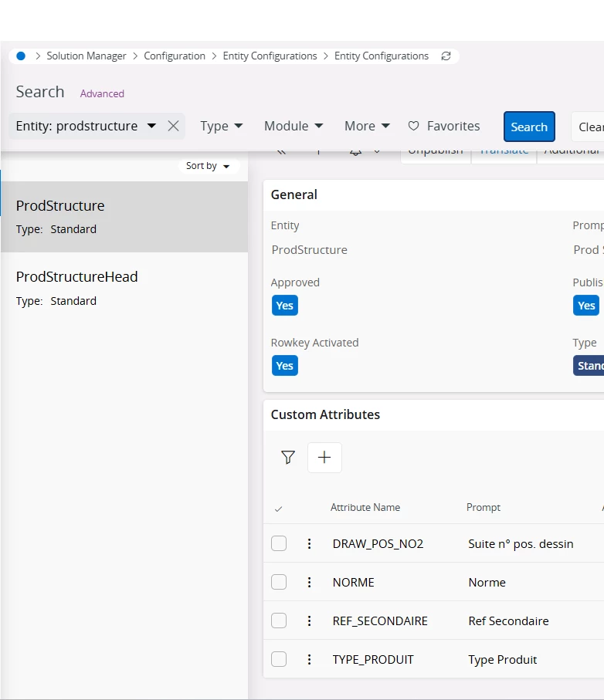Open the Sort by dropdown
This screenshot has width=604, height=700.
(x=208, y=166)
